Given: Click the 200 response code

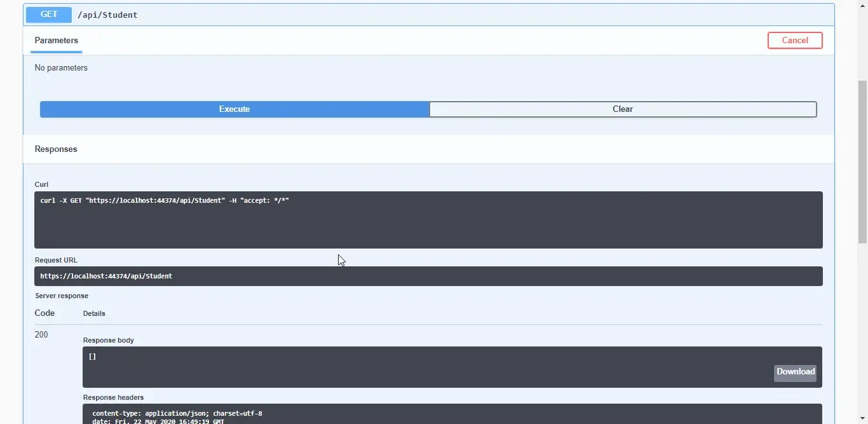Looking at the screenshot, I should (41, 334).
